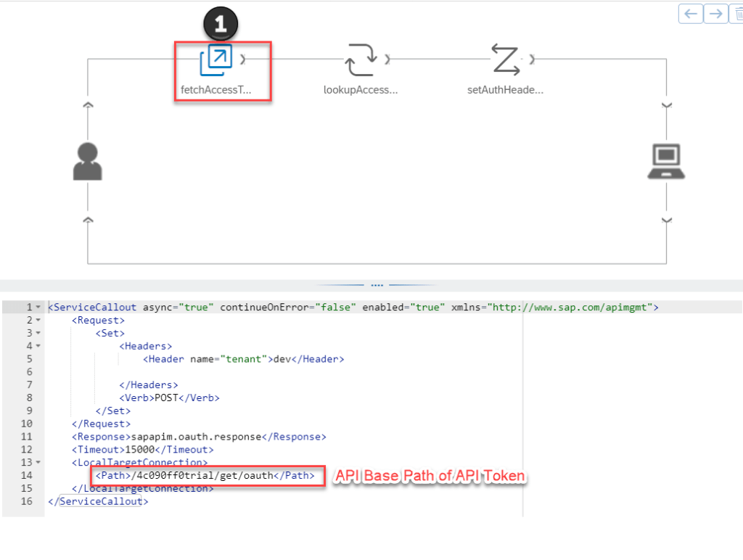
Task: Move policy right with the forward arrow
Action: pos(715,13)
